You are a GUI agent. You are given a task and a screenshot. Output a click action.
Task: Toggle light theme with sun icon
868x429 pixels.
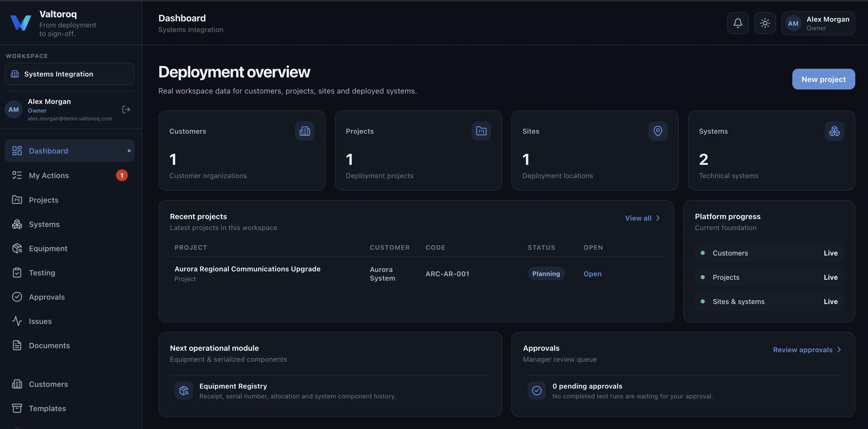tap(765, 23)
